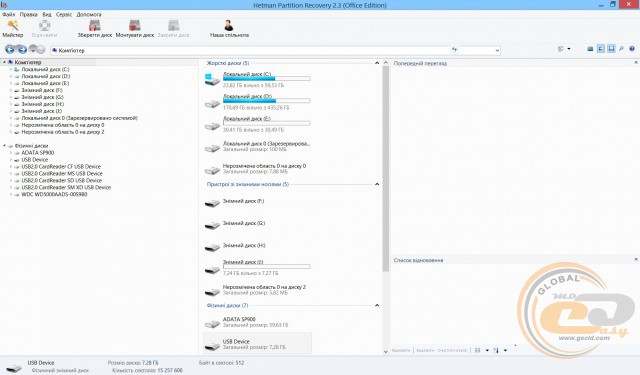Select USB2.0 CardReader SD USB Device in tree
The width and height of the screenshot is (640, 375).
[x=62, y=180]
